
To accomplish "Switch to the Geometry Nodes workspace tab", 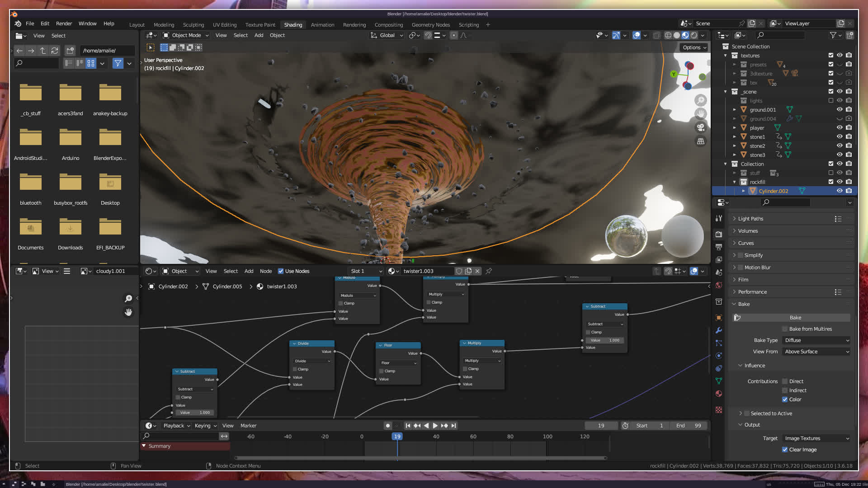I will point(430,25).
